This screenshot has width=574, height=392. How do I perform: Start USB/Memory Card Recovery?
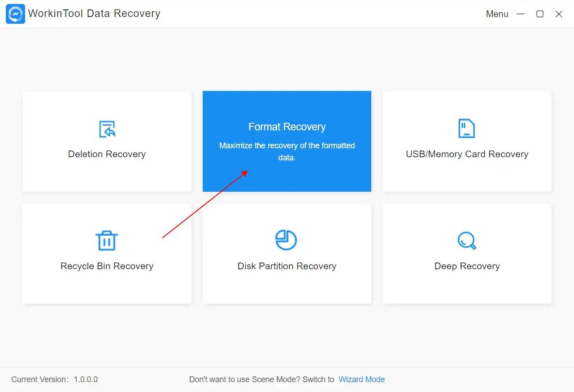click(466, 141)
